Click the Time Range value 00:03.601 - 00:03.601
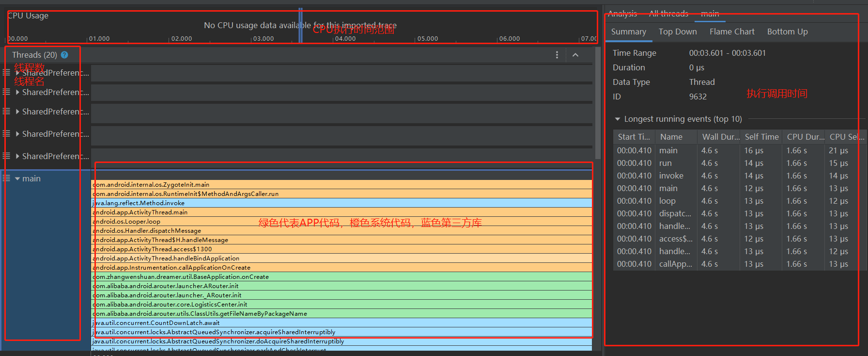The width and height of the screenshot is (868, 356). point(728,53)
